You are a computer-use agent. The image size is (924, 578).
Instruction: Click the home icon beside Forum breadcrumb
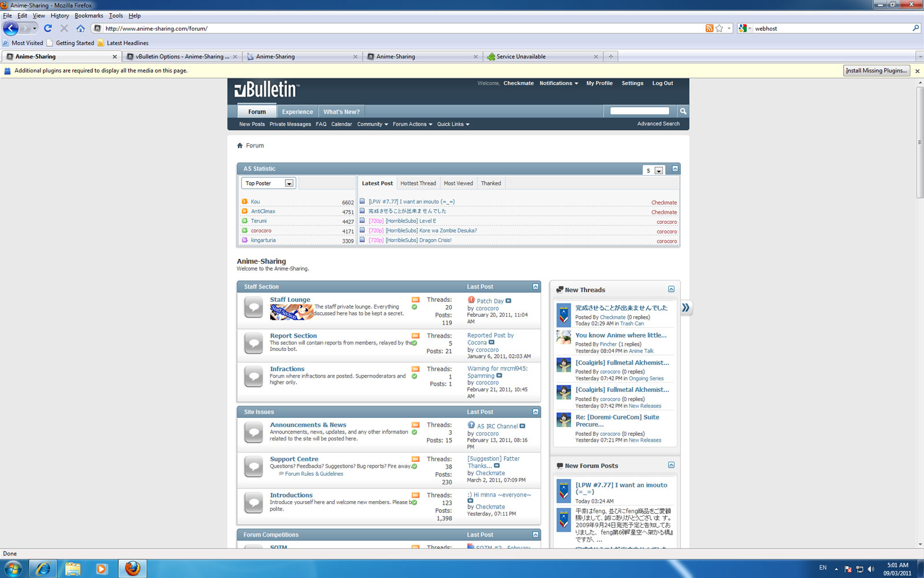[x=240, y=146]
